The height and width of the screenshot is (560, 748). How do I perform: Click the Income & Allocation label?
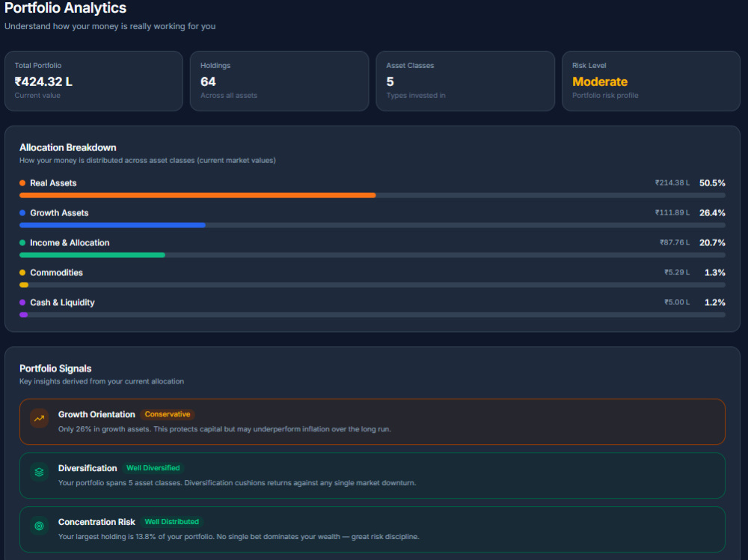70,243
